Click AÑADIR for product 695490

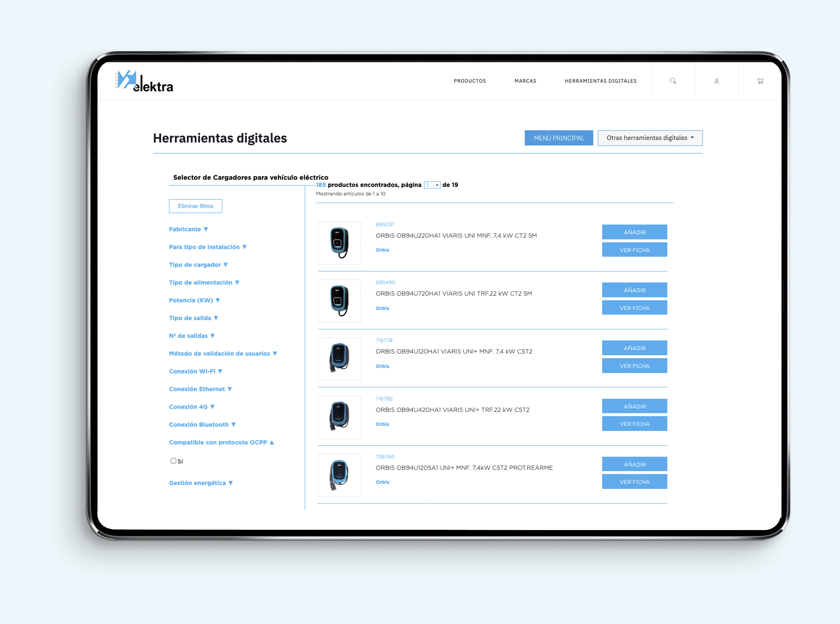click(x=635, y=290)
